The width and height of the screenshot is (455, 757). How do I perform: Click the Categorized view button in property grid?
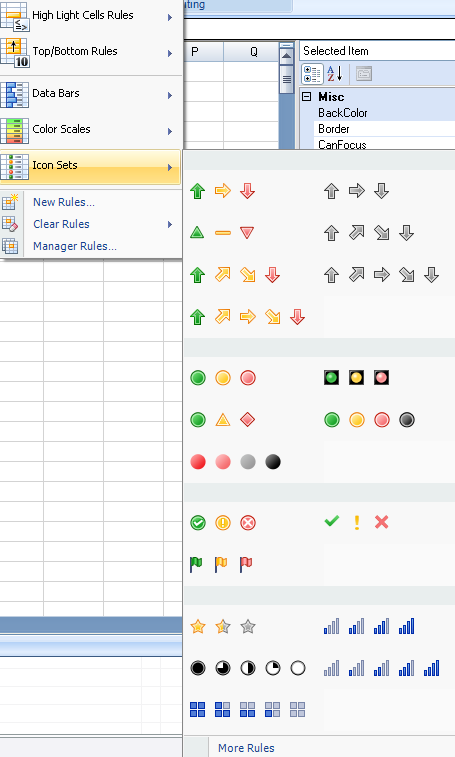[x=312, y=74]
